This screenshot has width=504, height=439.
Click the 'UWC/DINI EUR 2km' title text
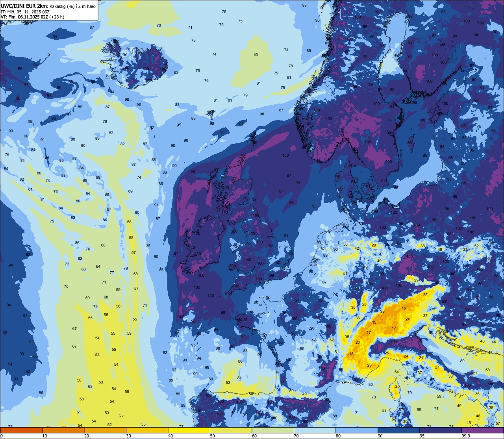[24, 6]
